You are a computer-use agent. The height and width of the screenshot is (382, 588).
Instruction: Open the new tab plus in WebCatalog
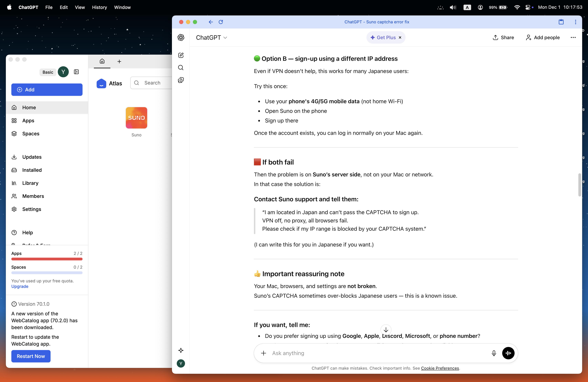119,61
